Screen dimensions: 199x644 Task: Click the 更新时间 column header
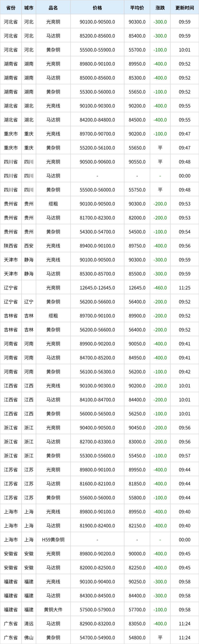184,8
